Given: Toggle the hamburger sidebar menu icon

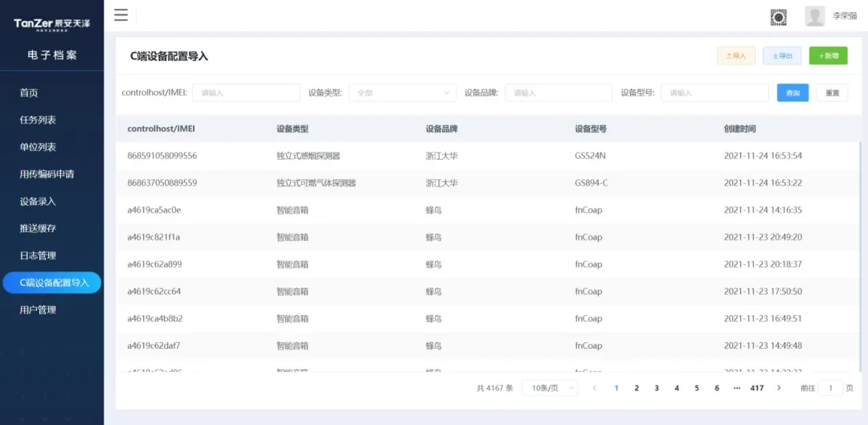Looking at the screenshot, I should (x=121, y=14).
